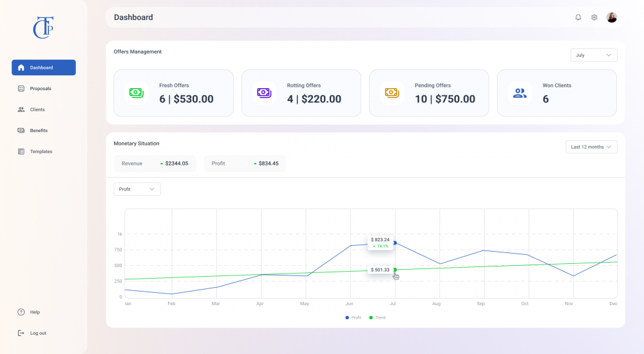This screenshot has height=354, width=644.
Task: Open the July month dropdown
Action: 594,55
